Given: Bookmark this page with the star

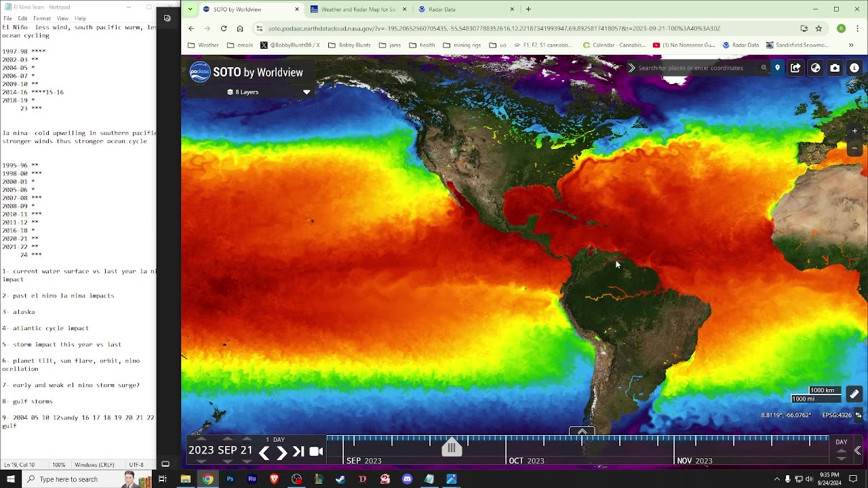Looking at the screenshot, I should 818,28.
